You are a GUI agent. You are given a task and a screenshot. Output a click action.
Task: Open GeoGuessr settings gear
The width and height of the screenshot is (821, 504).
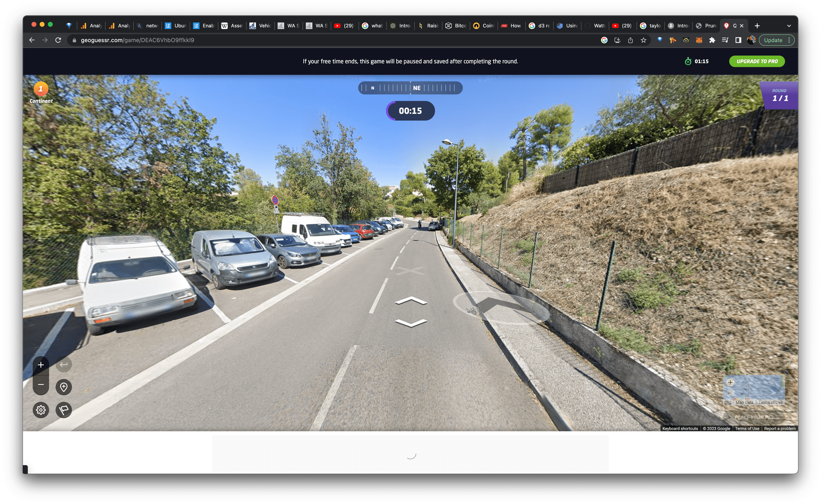(x=41, y=410)
